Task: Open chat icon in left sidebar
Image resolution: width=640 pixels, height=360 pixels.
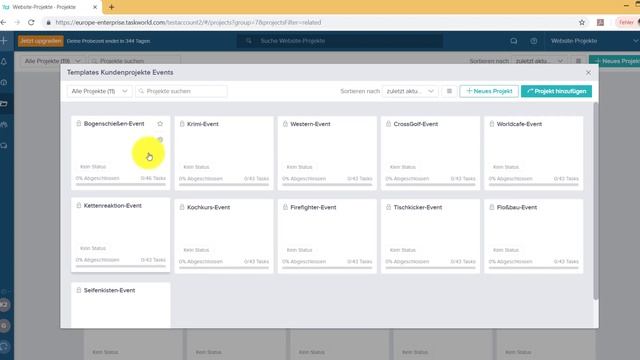Action: tap(4, 146)
